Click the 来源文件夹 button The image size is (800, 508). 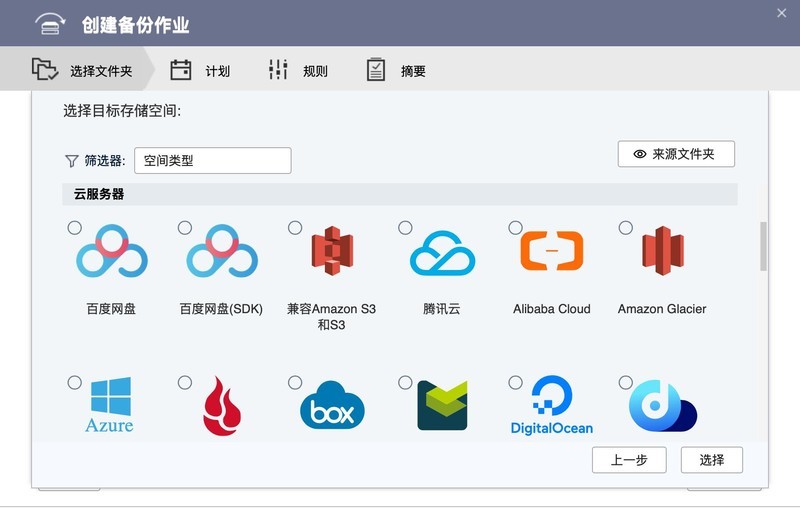(676, 154)
